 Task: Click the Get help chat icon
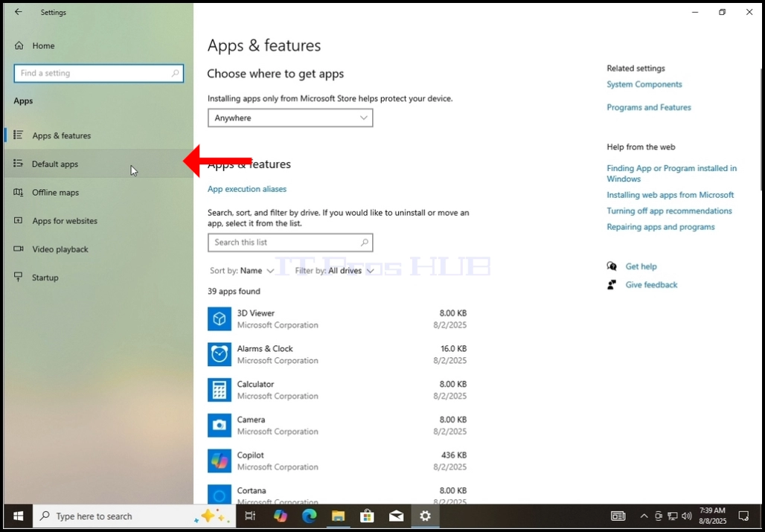[x=612, y=266]
